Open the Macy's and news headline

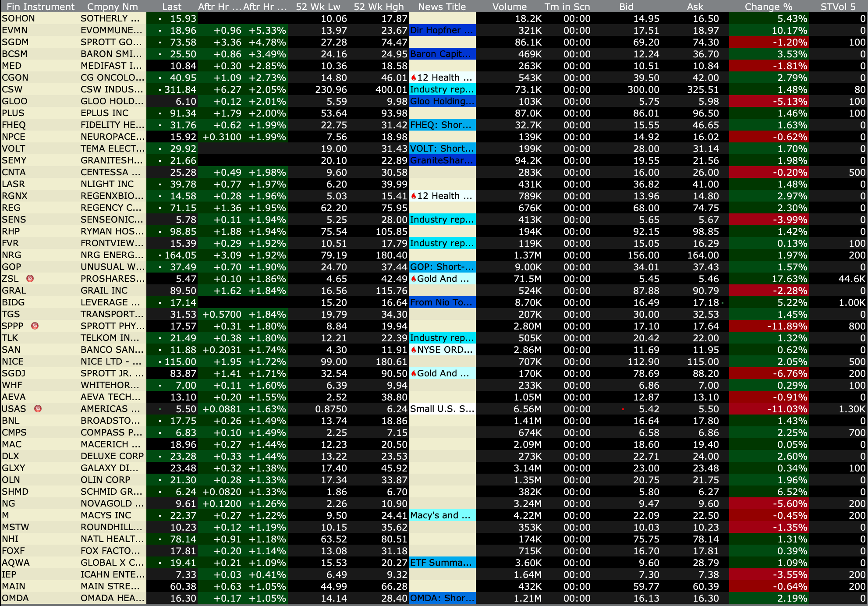click(x=440, y=515)
